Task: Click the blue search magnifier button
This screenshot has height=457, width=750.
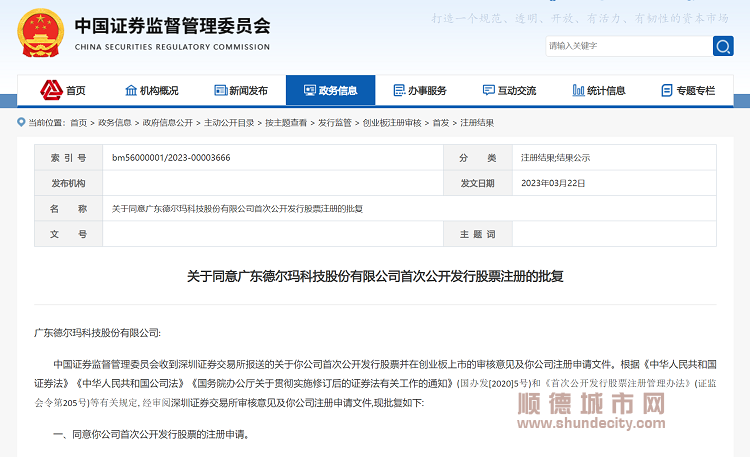Action: click(723, 46)
